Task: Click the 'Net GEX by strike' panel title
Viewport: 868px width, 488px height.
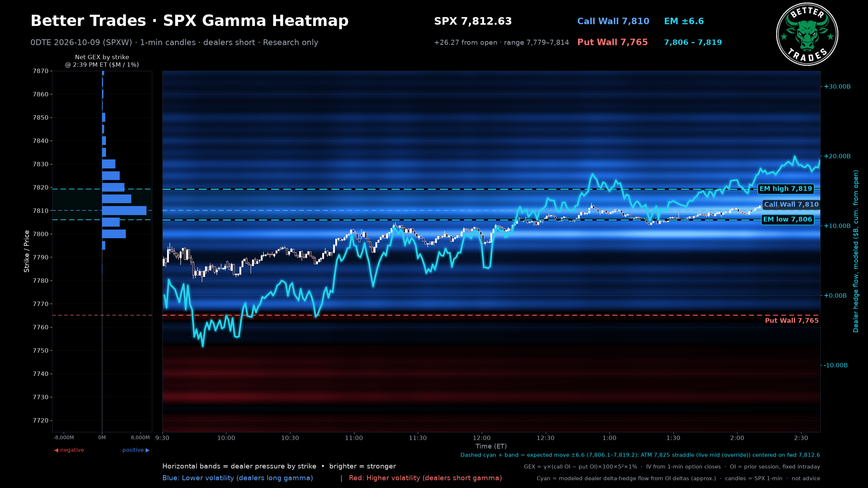Action: (102, 61)
